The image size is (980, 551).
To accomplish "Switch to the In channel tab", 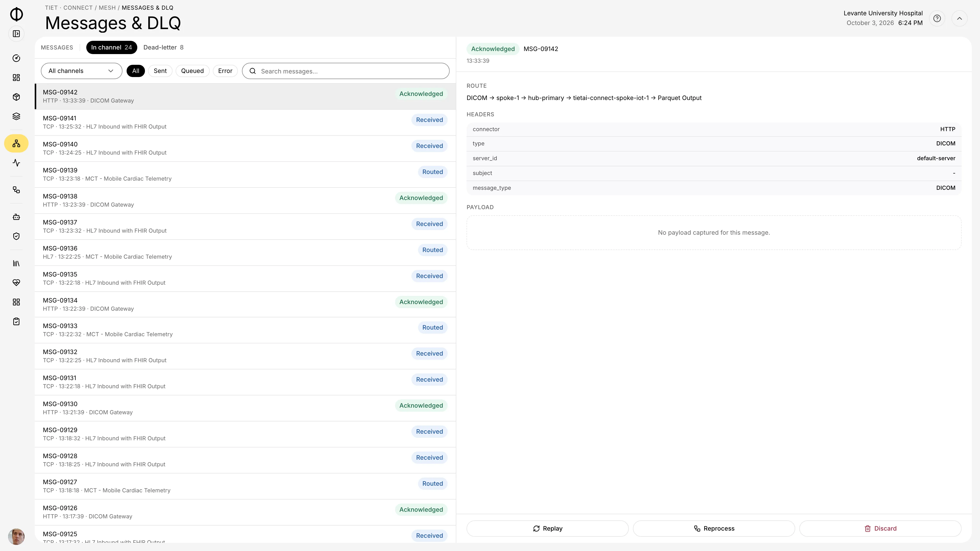I will (x=112, y=47).
